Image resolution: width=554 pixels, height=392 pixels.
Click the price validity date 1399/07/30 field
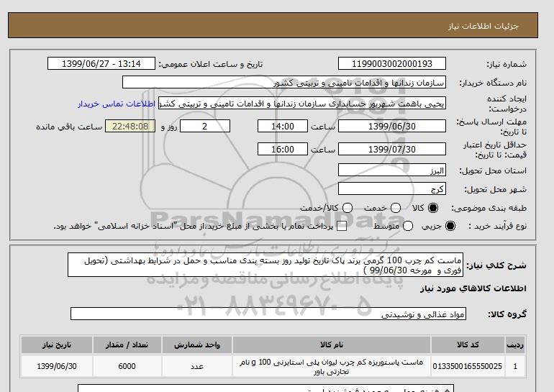tap(392, 150)
